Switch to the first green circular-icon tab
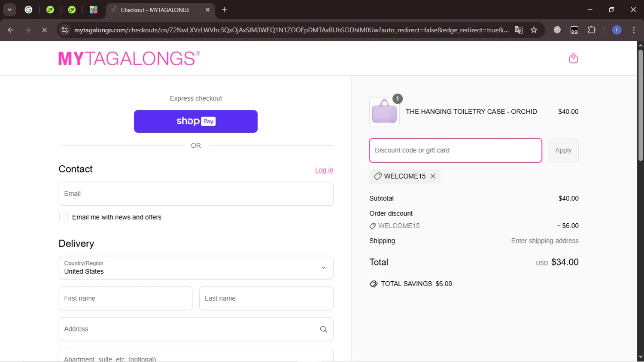644x362 pixels. (x=50, y=9)
